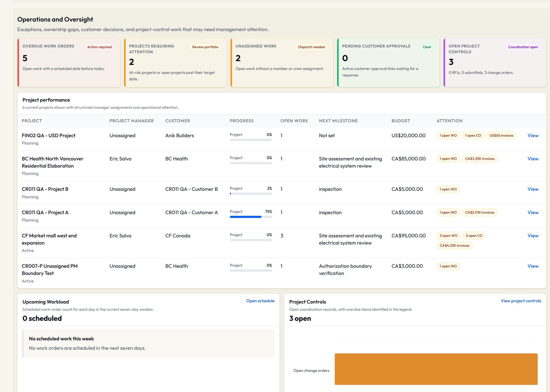Click the 1 open CO tag
550x392 pixels.
pyautogui.click(x=473, y=135)
